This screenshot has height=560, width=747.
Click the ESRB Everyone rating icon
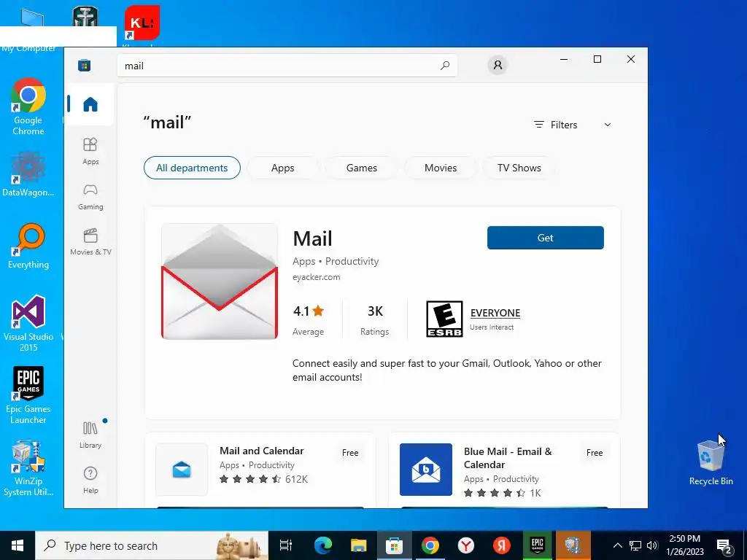(x=444, y=319)
